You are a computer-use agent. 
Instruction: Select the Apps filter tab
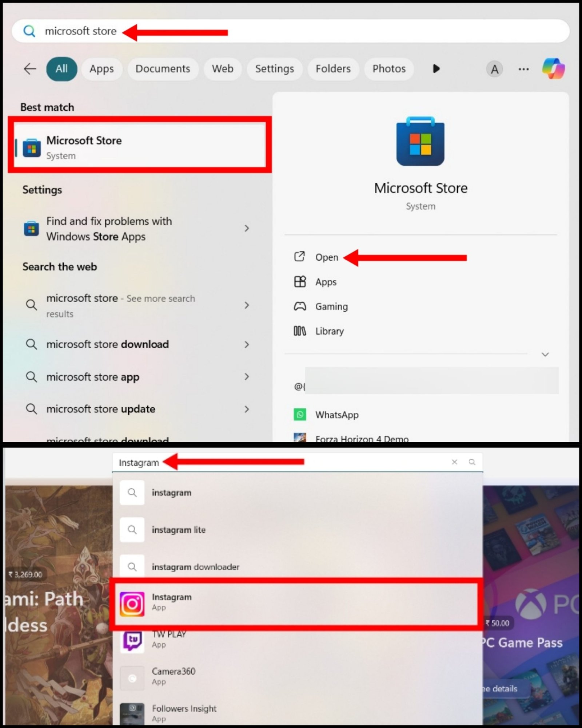pyautogui.click(x=101, y=68)
